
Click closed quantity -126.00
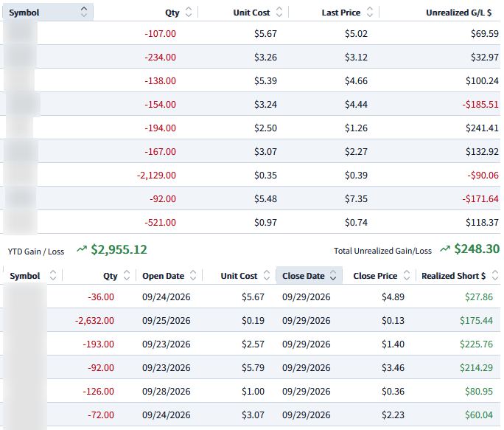click(x=98, y=392)
